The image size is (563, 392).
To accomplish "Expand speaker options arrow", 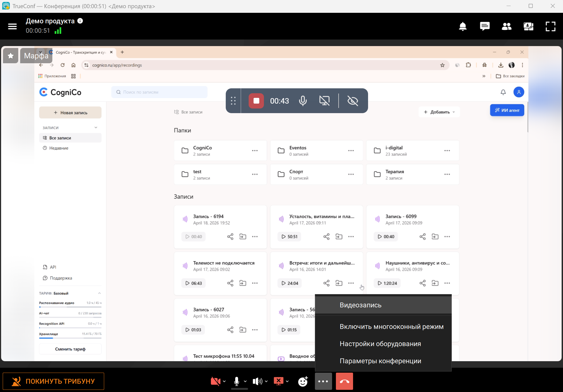I will (x=266, y=381).
